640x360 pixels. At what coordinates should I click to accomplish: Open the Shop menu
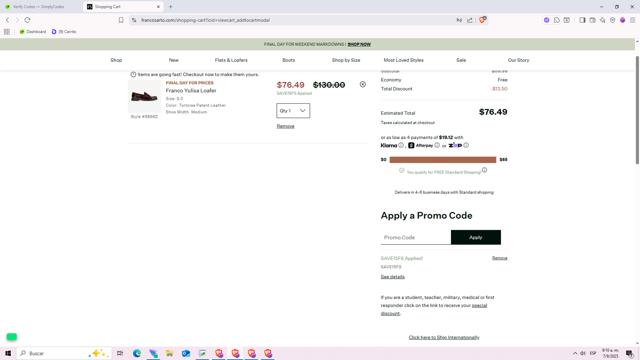click(116, 60)
